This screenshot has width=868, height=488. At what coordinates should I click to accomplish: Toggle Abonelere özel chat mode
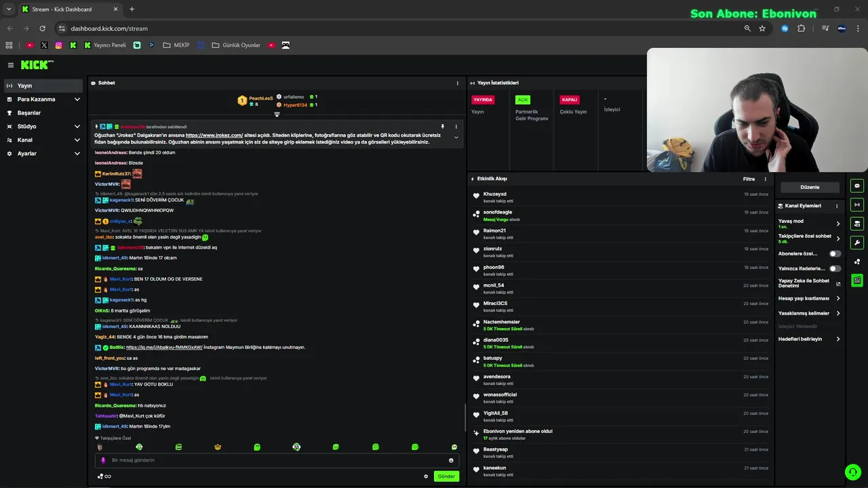835,253
